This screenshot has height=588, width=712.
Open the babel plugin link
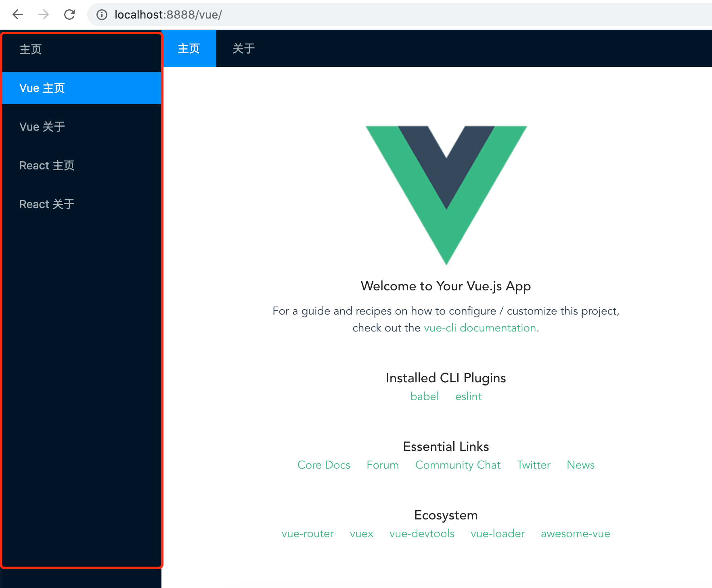[x=424, y=396]
